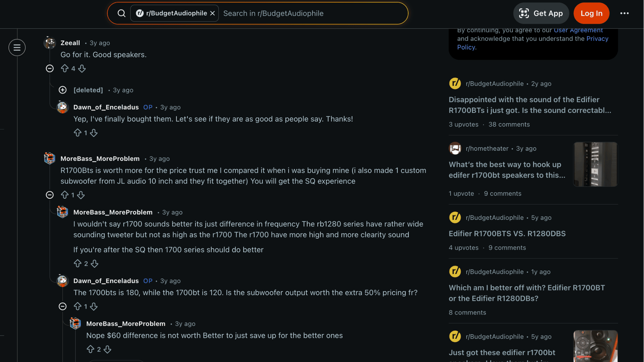The image size is (644, 362).
Task: Downvote the 'Nope $60 difference' comment
Action: pyautogui.click(x=107, y=349)
